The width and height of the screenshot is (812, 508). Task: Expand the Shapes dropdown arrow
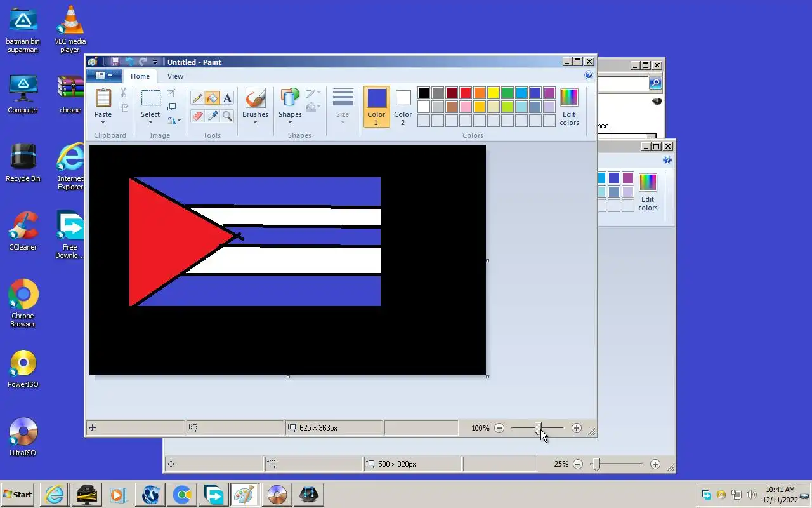[290, 122]
